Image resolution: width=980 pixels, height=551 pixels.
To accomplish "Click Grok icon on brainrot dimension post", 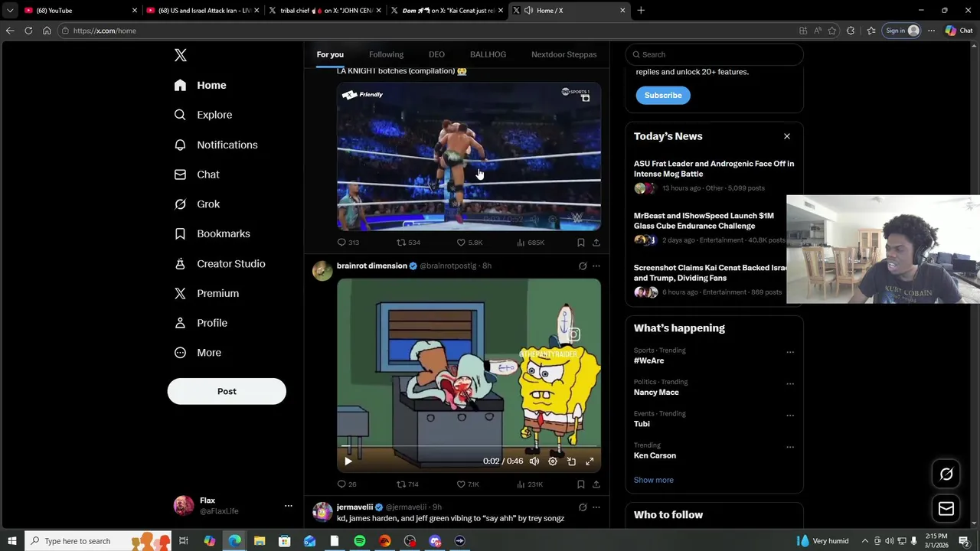I will [583, 266].
